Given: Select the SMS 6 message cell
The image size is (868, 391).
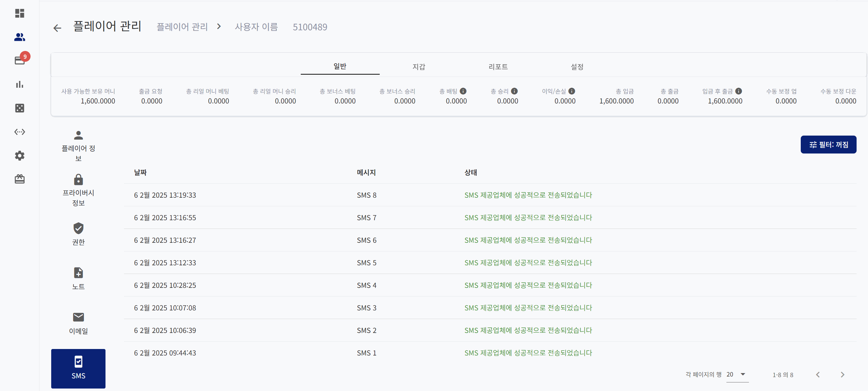Looking at the screenshot, I should (367, 240).
